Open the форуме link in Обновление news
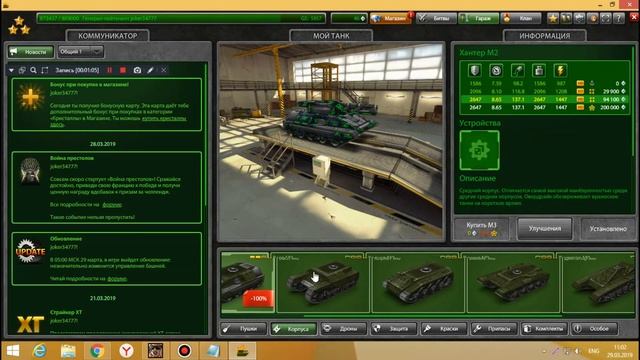The image size is (640, 360). point(117,278)
